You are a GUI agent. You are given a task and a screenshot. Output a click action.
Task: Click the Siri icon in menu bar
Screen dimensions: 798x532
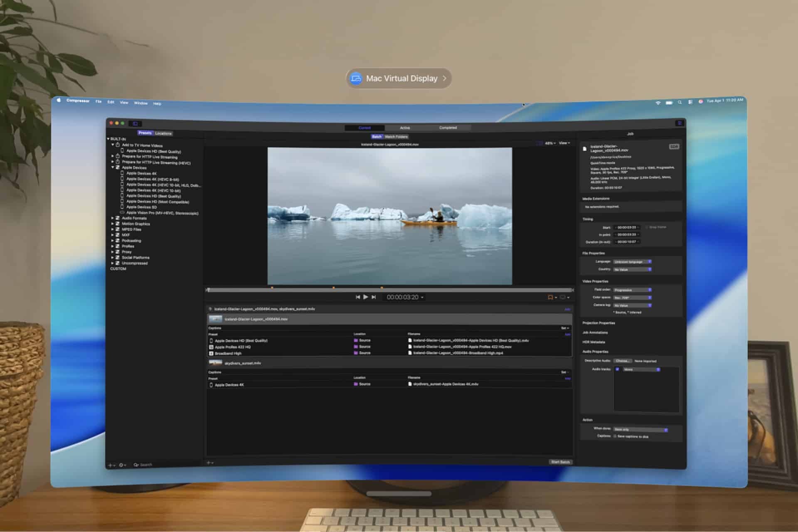point(701,101)
